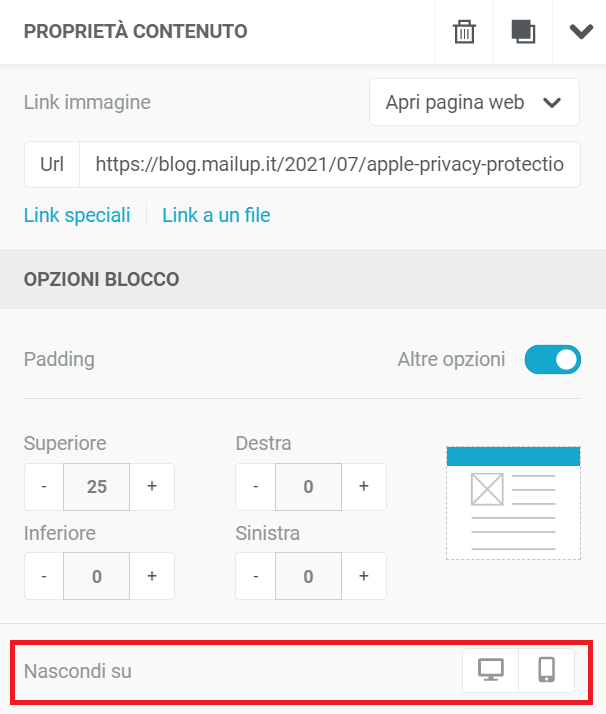Screen dimensions: 606x714
Task: Decrease the Destra padding value
Action: 256,487
